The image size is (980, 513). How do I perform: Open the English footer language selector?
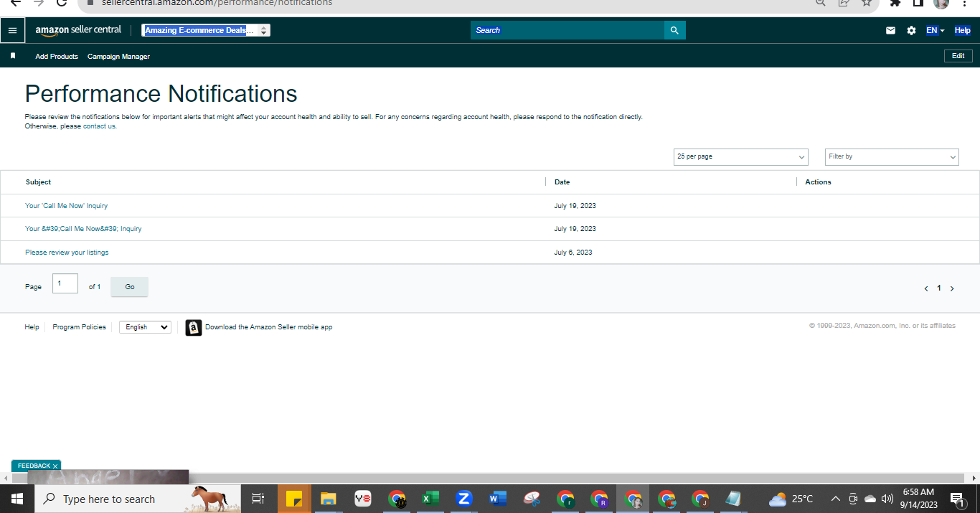click(145, 327)
